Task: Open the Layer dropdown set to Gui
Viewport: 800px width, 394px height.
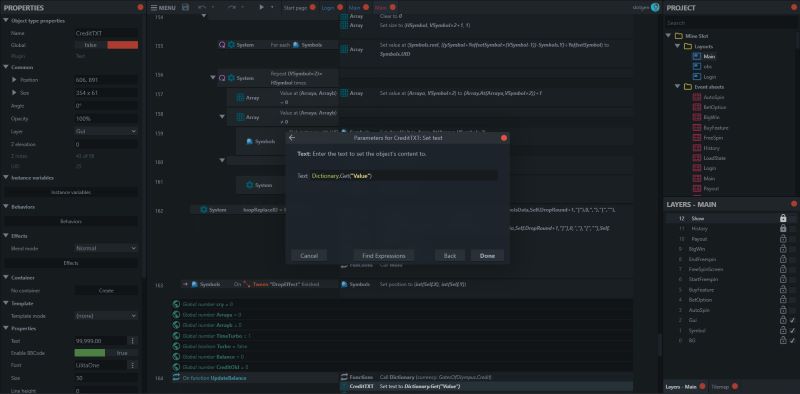Action: click(106, 131)
